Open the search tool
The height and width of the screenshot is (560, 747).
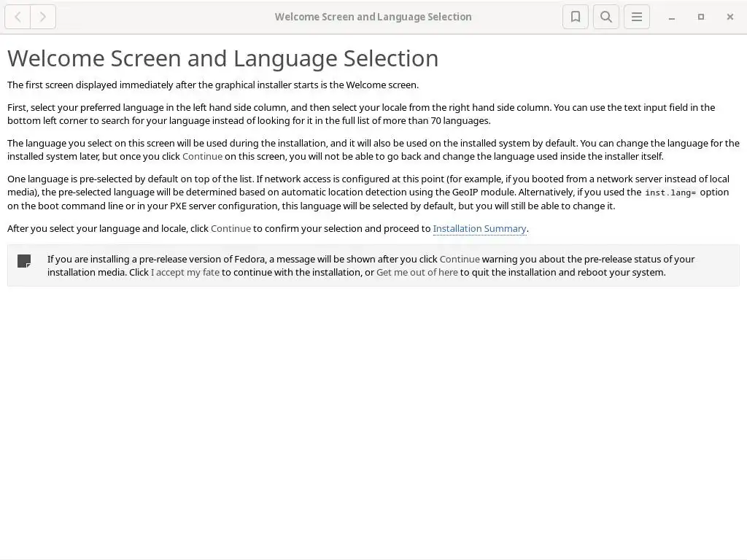(606, 17)
